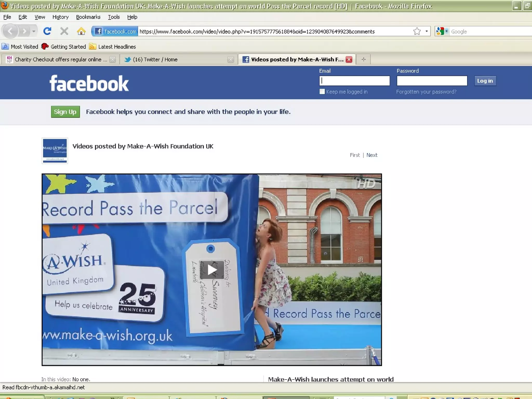Open the Latest Headlines bookmark feed

117,47
